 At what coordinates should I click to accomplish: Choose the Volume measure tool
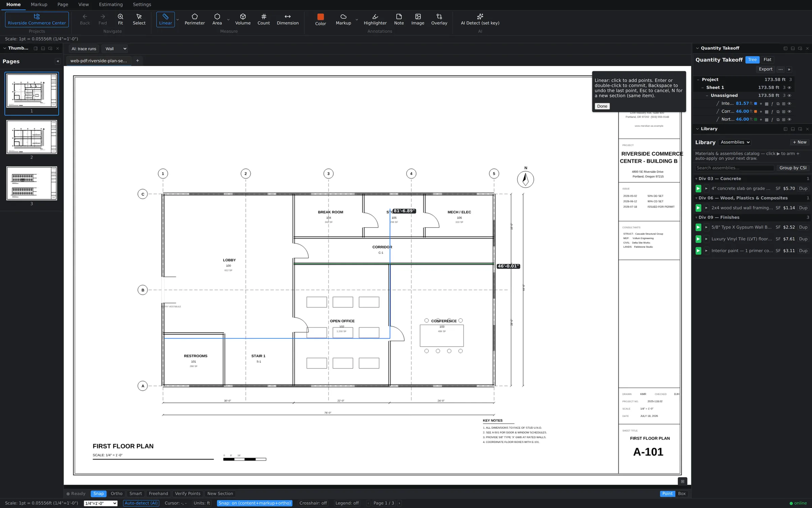243,20
